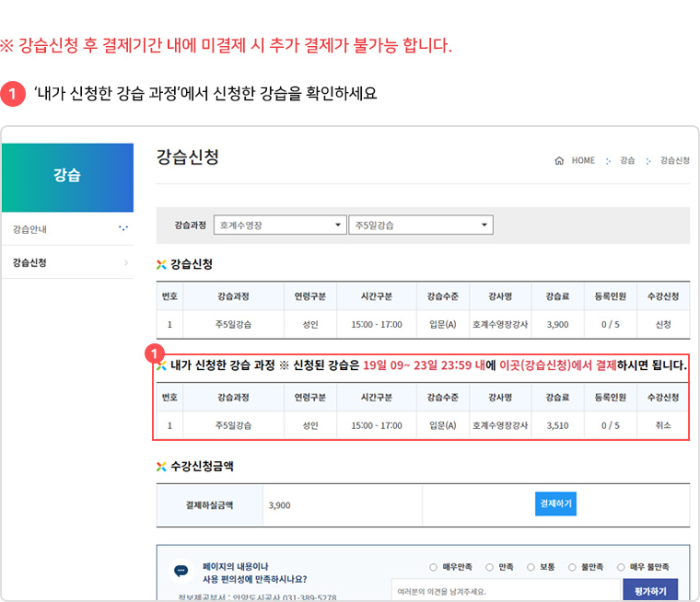The image size is (700, 602).
Task: Click 신청 in the 수강신청 column
Action: coord(662,324)
